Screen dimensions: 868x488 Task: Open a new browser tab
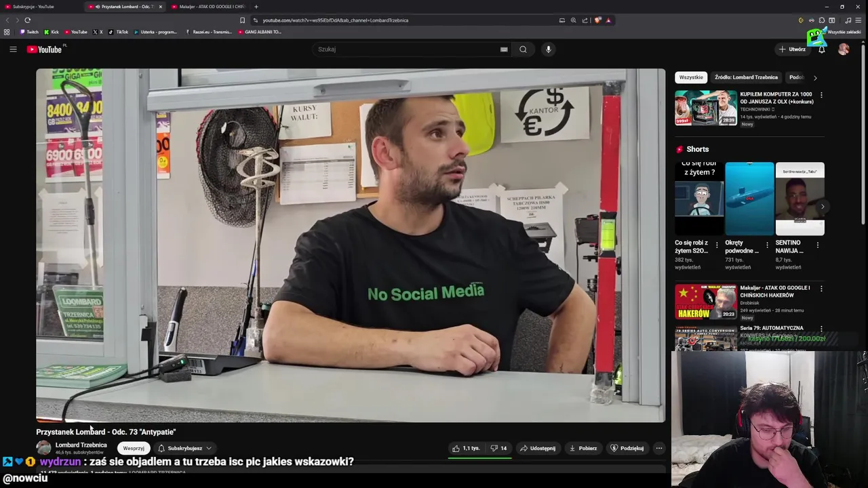coord(256,7)
